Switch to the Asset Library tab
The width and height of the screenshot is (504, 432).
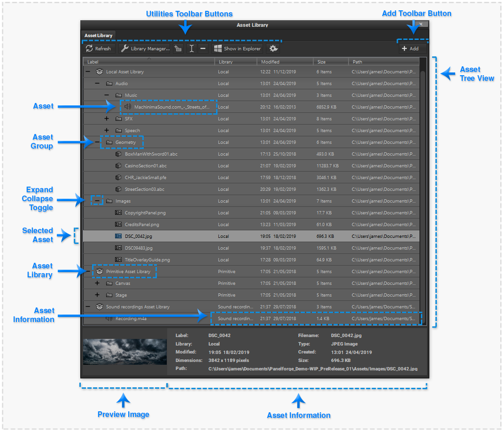(x=98, y=36)
